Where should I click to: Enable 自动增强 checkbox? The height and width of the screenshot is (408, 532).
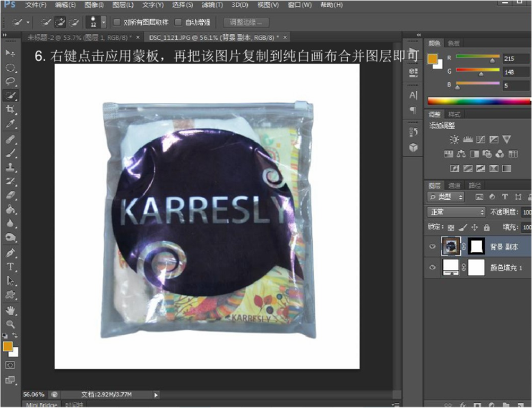178,22
